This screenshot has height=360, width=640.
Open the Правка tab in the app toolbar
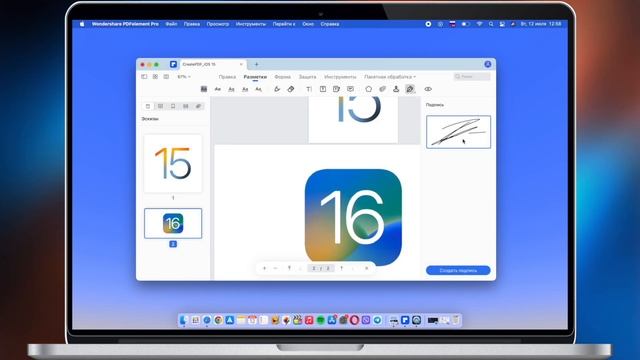227,77
